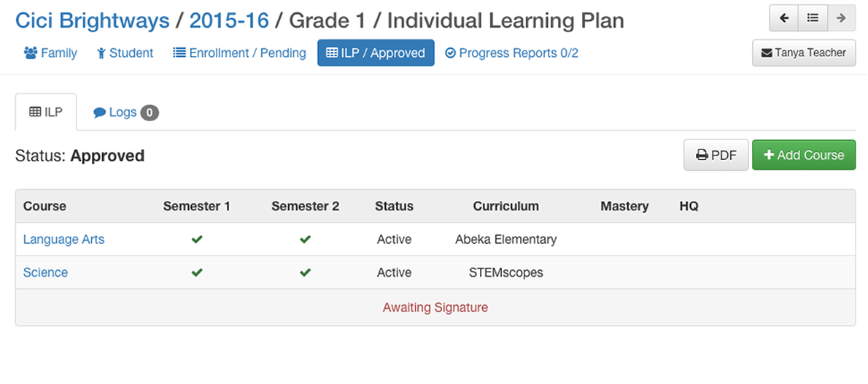Switch to the Logs tab
This screenshot has height=384, width=868.
click(x=125, y=112)
